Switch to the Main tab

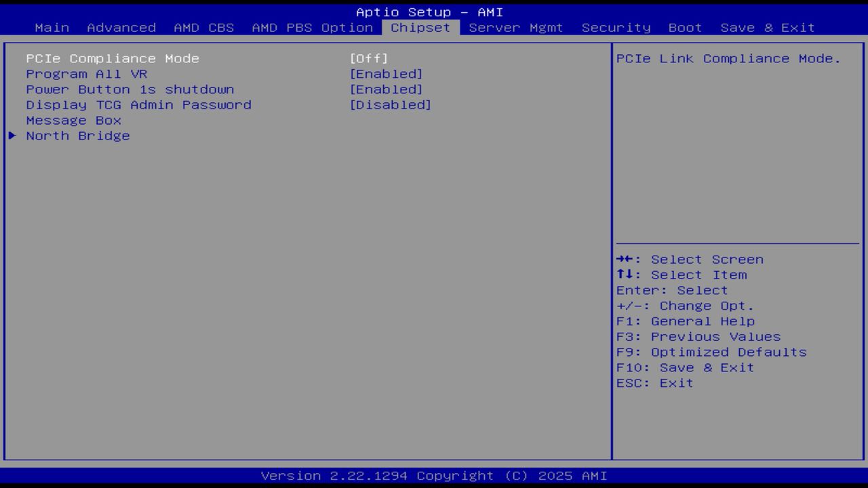coord(52,28)
